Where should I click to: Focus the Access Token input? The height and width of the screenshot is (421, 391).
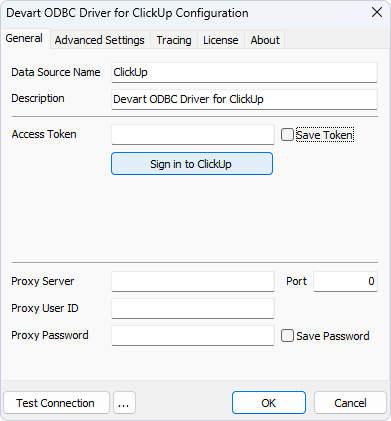pyautogui.click(x=193, y=135)
